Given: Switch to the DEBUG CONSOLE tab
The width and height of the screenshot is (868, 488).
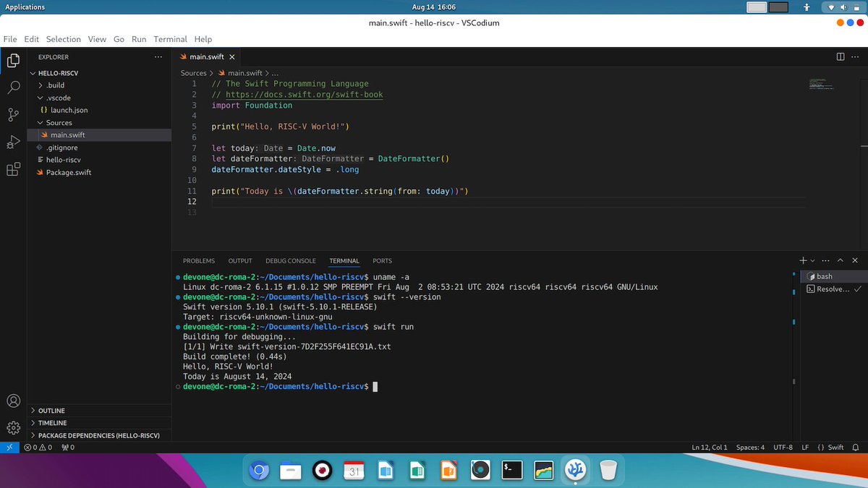Looking at the screenshot, I should (291, 260).
